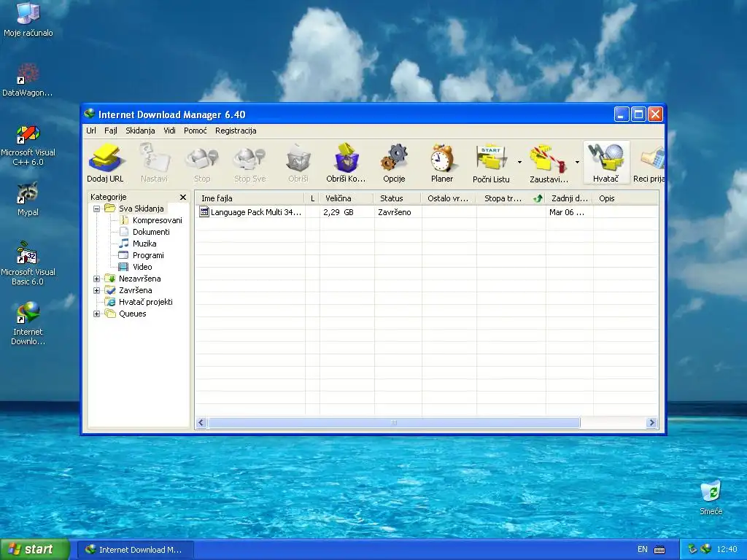The height and width of the screenshot is (560, 747).
Task: Click the on-screen keyboard tray icon
Action: click(x=659, y=550)
